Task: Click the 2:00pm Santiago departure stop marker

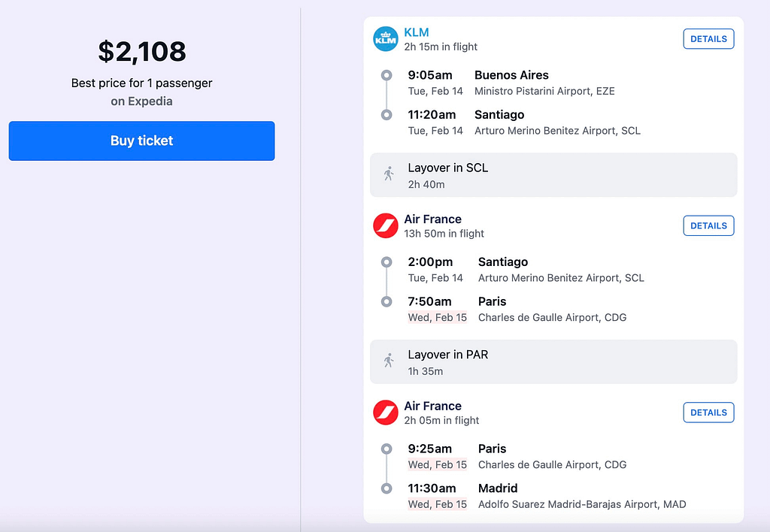Action: tap(387, 262)
